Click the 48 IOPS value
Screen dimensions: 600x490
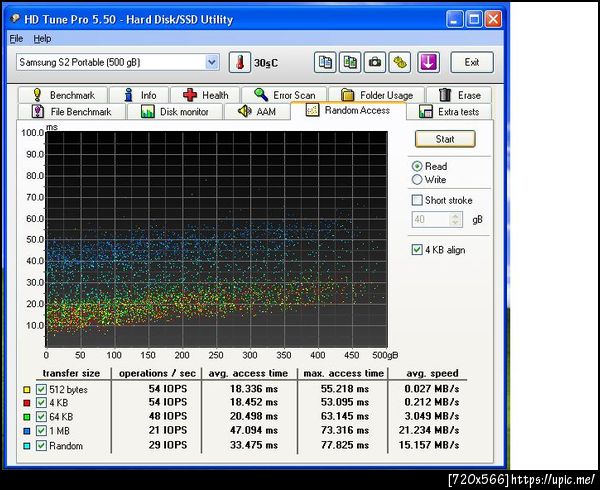(x=168, y=416)
